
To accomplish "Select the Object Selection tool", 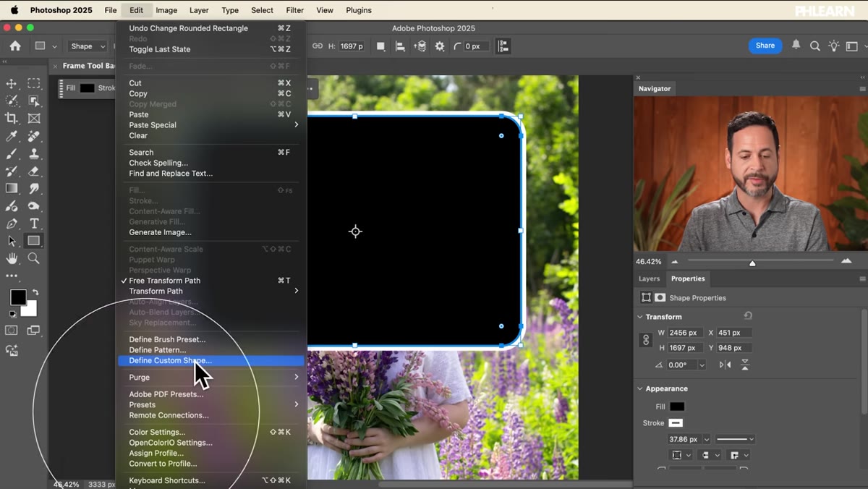I will [x=33, y=101].
